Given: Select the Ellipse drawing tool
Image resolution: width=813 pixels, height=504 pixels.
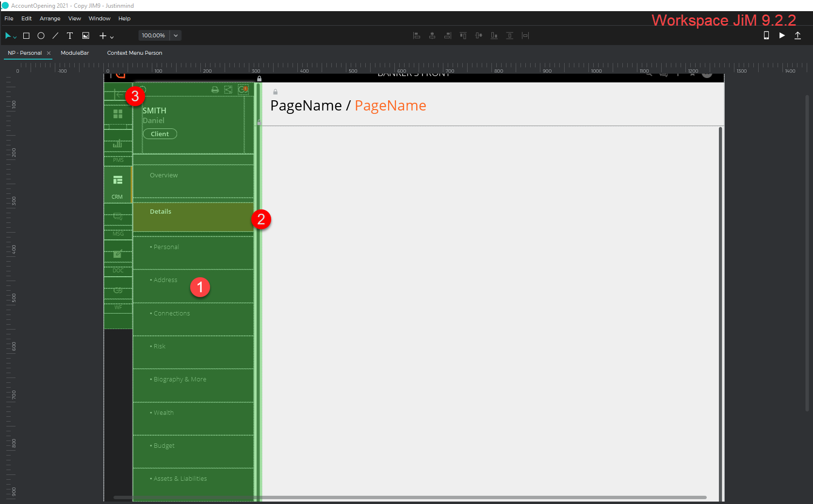Looking at the screenshot, I should tap(41, 36).
